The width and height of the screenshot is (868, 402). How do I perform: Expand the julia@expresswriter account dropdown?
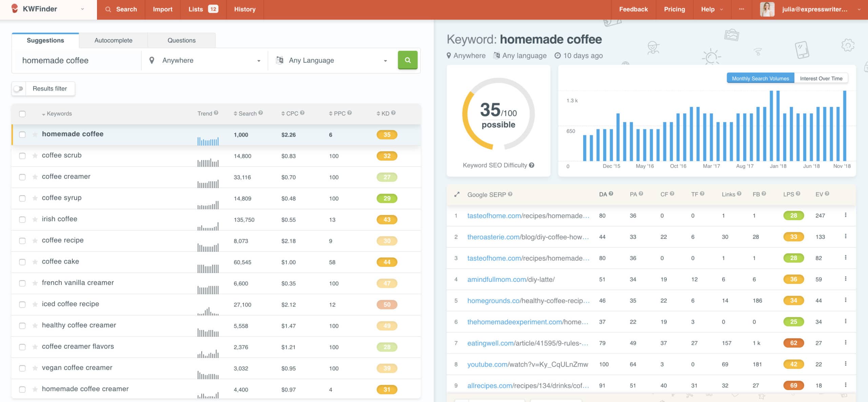tap(859, 9)
